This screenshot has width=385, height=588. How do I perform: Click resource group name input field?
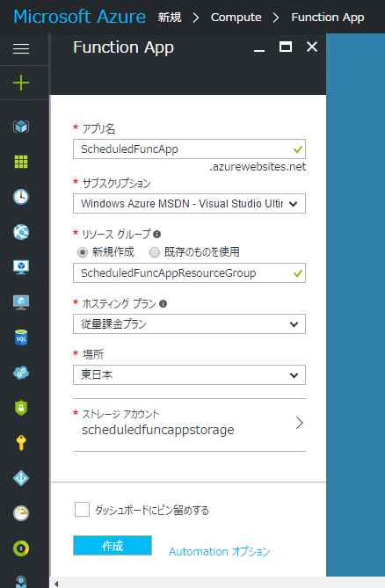(x=189, y=273)
